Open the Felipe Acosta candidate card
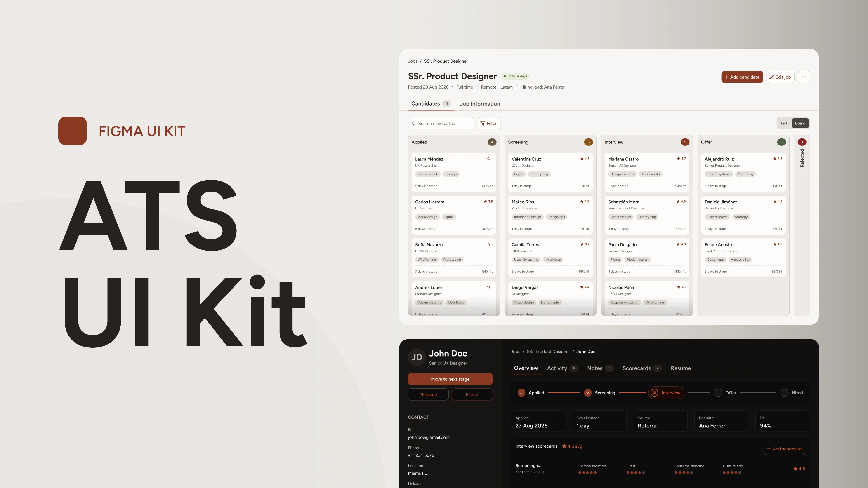Viewport: 868px width, 488px height. (743, 258)
